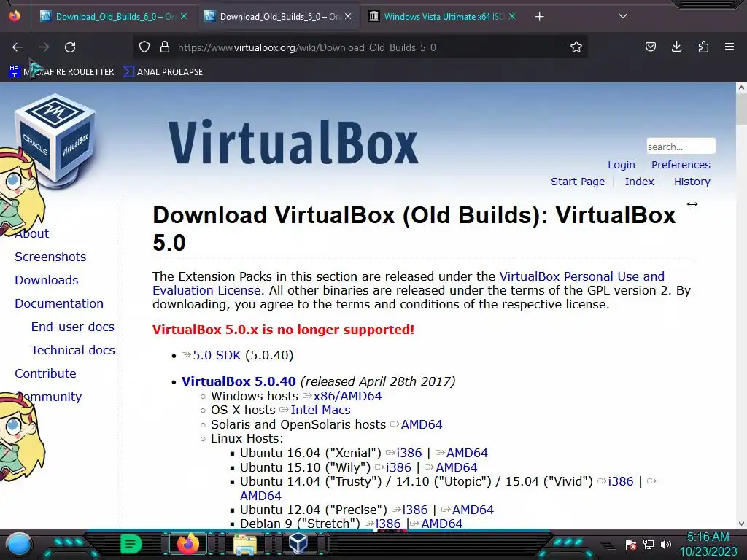
Task: Go back to the previous page
Action: (x=18, y=47)
